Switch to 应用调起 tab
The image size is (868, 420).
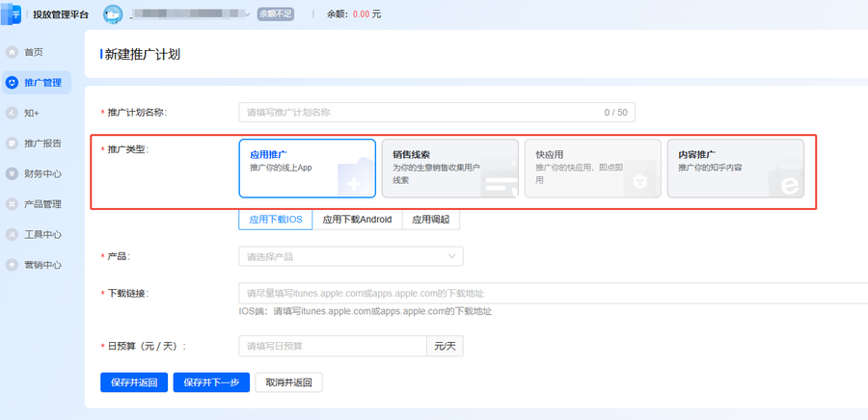point(431,220)
